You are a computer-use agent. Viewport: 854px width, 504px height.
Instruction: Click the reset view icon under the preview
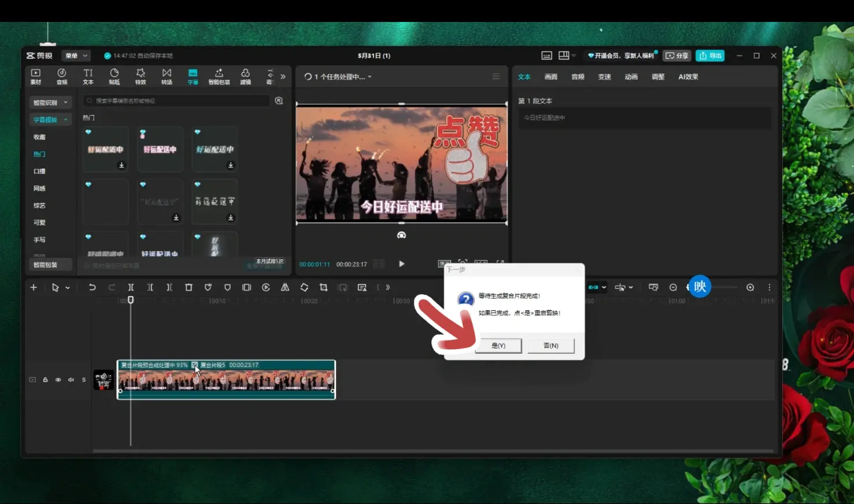click(401, 235)
